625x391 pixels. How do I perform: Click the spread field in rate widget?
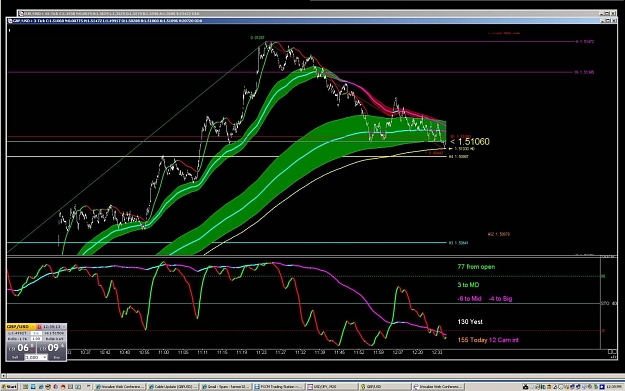[36, 333]
